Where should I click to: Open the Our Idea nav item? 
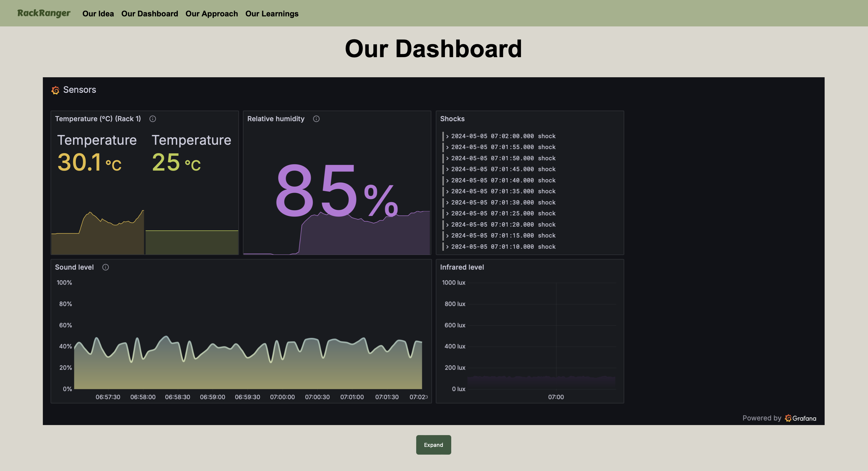point(98,14)
